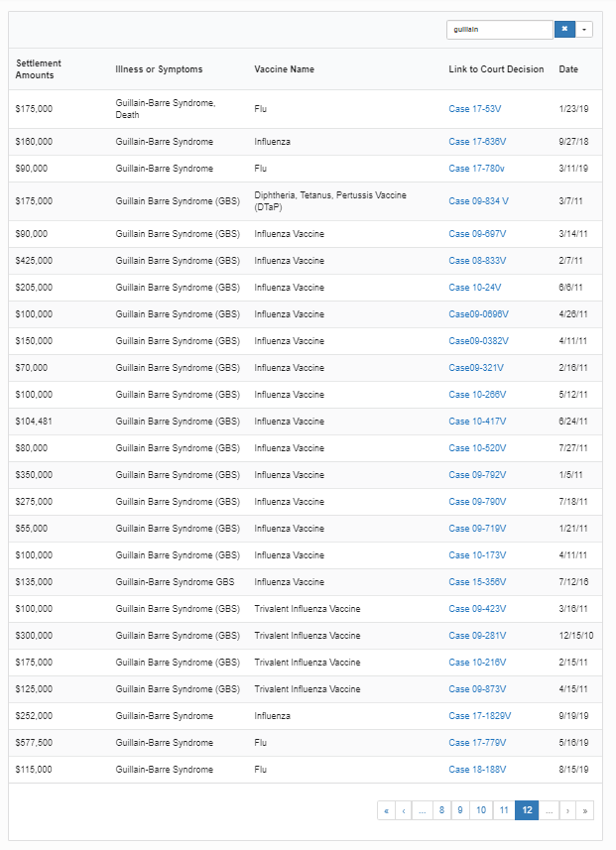616x850 pixels.
Task: Jump to last page using double-right arrow
Action: click(584, 810)
